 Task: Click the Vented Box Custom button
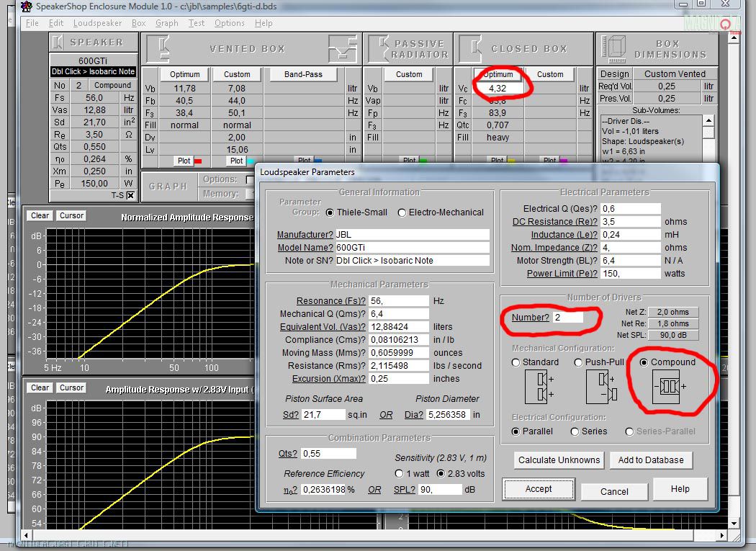237,74
